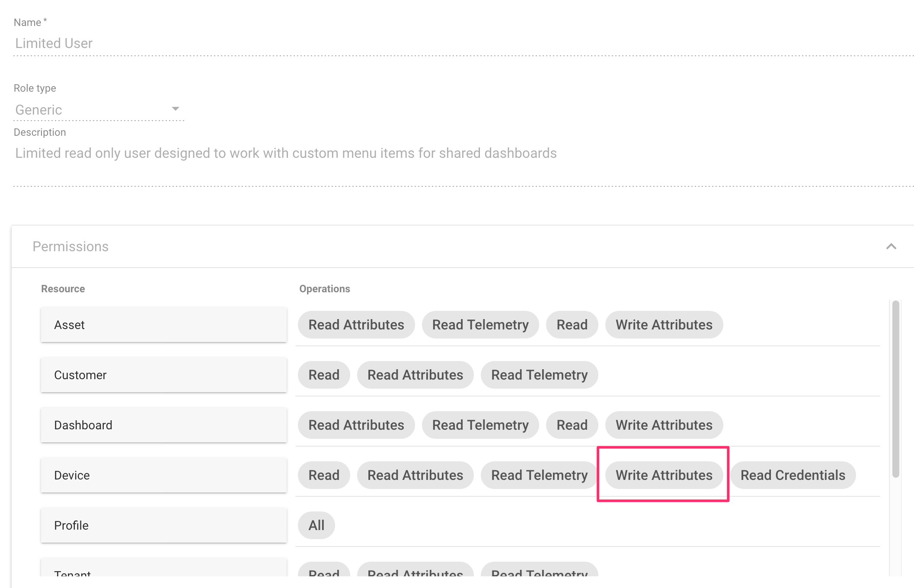Select the Read Attributes chip for Device
Image resolution: width=914 pixels, height=588 pixels.
tap(415, 475)
